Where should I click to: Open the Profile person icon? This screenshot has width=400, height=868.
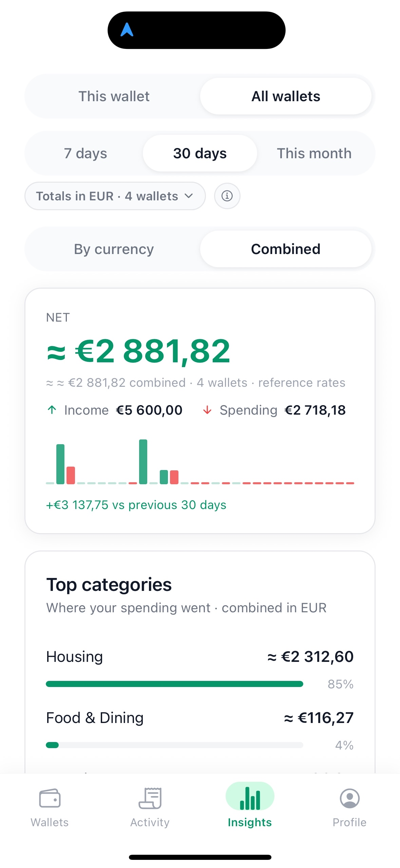pos(349,798)
